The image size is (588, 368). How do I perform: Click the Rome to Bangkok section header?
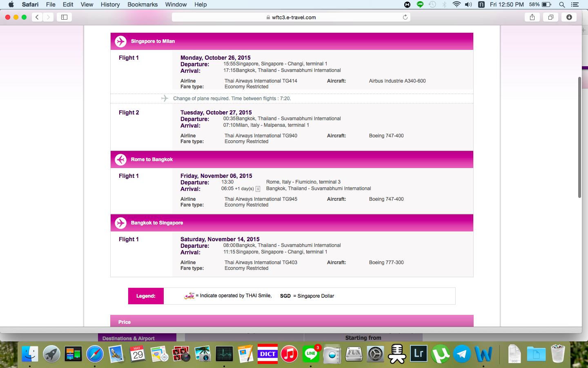(292, 159)
